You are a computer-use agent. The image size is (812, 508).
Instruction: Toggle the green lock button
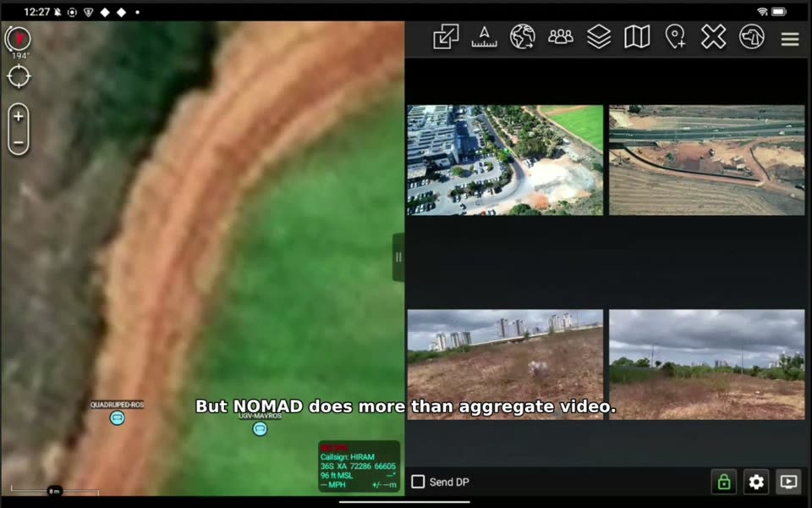click(x=724, y=482)
